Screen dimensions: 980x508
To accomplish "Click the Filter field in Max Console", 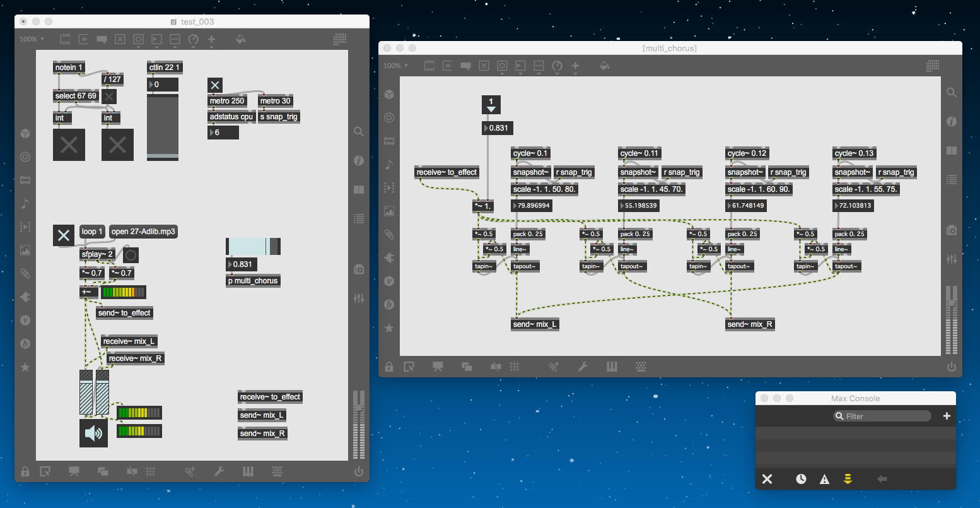I will pos(882,416).
